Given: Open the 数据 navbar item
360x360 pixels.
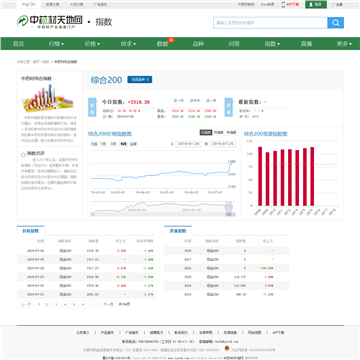Looking at the screenshot, I should point(162,44).
